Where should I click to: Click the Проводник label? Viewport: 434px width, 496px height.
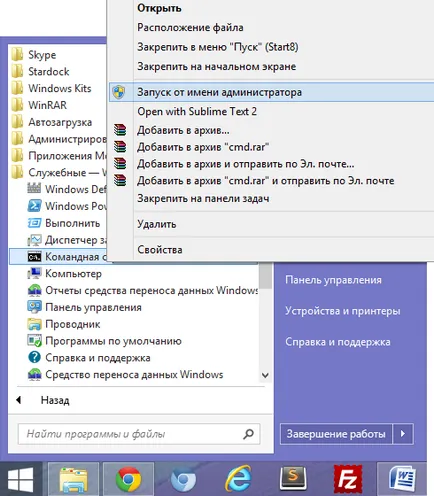73,324
